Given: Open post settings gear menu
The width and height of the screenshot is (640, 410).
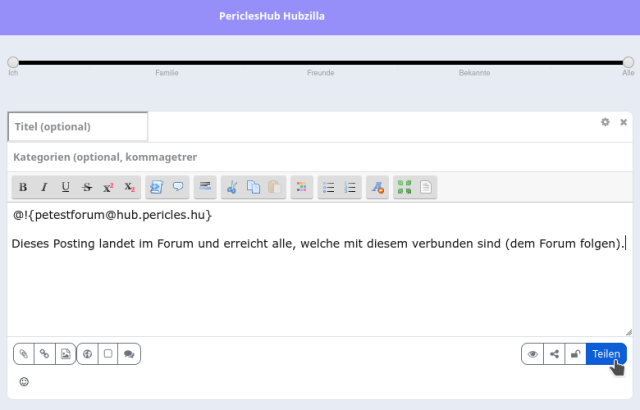Looking at the screenshot, I should (605, 122).
